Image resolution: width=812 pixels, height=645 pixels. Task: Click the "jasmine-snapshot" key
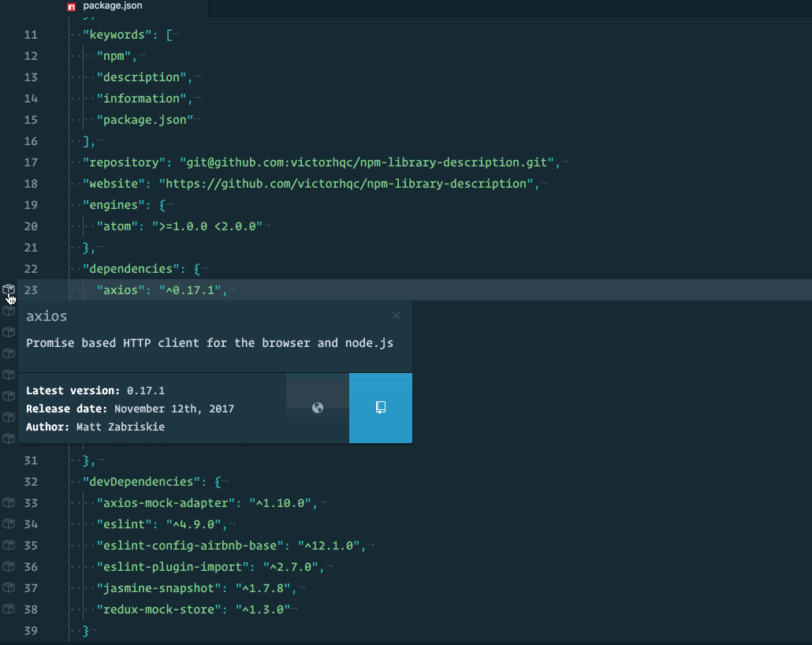coord(159,587)
